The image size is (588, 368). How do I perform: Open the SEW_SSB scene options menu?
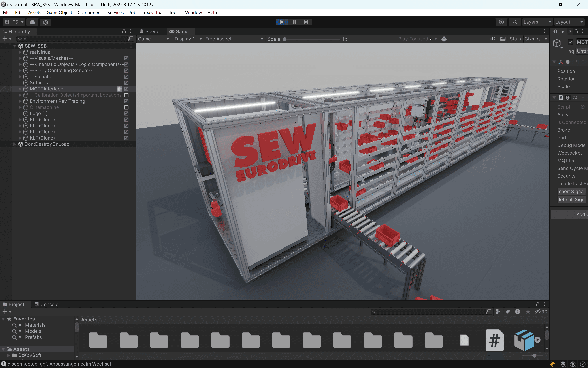[131, 46]
